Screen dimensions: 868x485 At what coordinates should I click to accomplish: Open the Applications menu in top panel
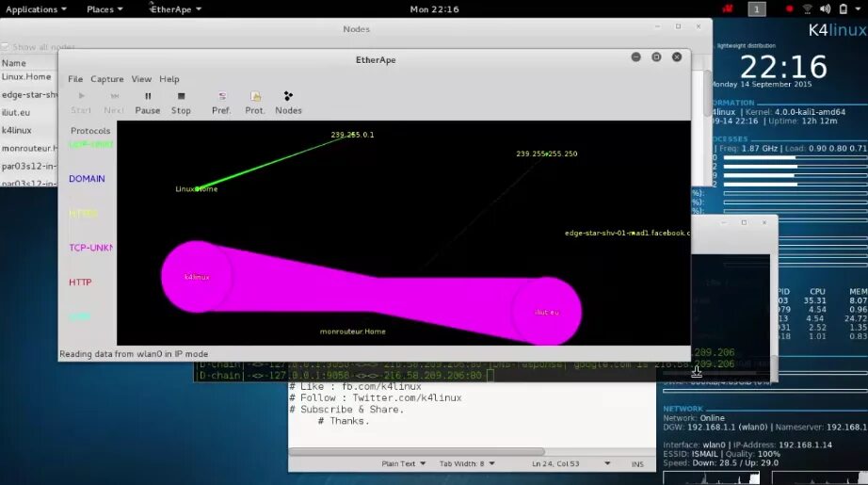[x=36, y=9]
